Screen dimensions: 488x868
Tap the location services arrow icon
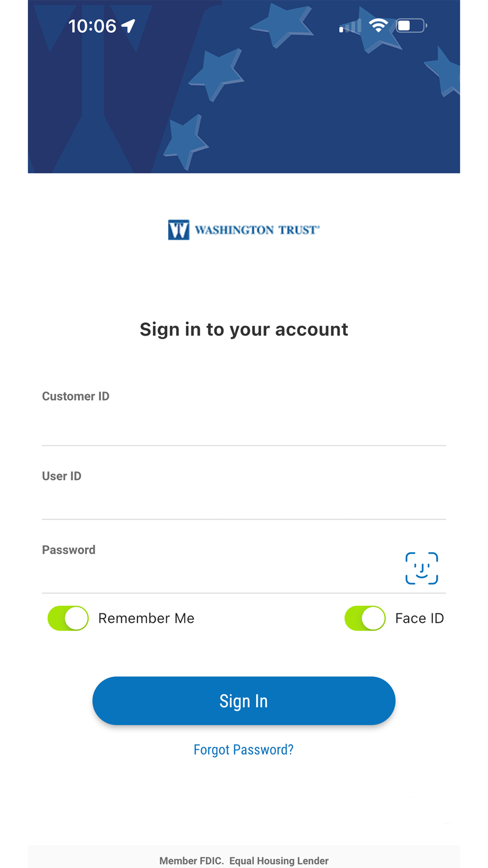[128, 26]
